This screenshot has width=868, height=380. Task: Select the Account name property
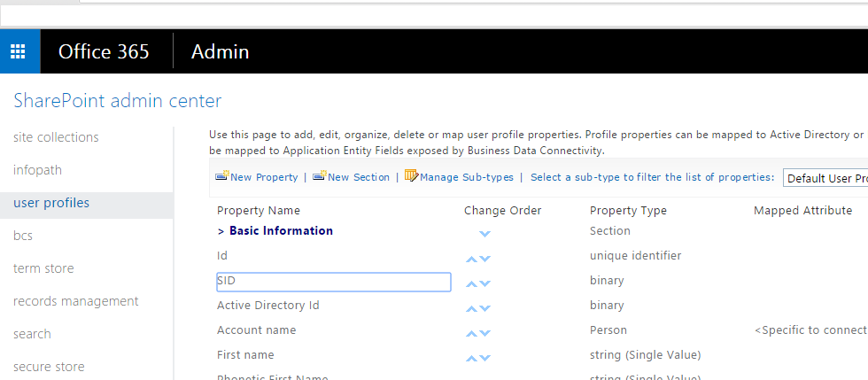(256, 330)
